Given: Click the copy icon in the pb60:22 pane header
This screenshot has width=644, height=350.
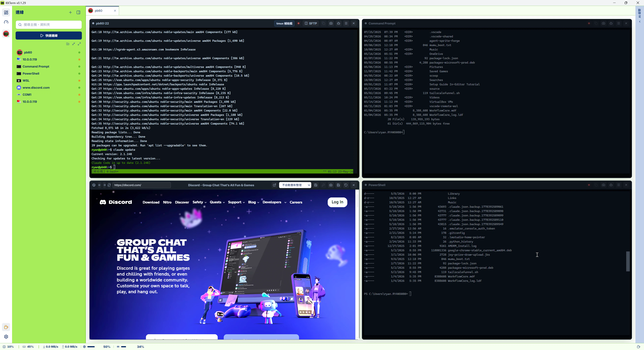Looking at the screenshot, I should click(324, 23).
